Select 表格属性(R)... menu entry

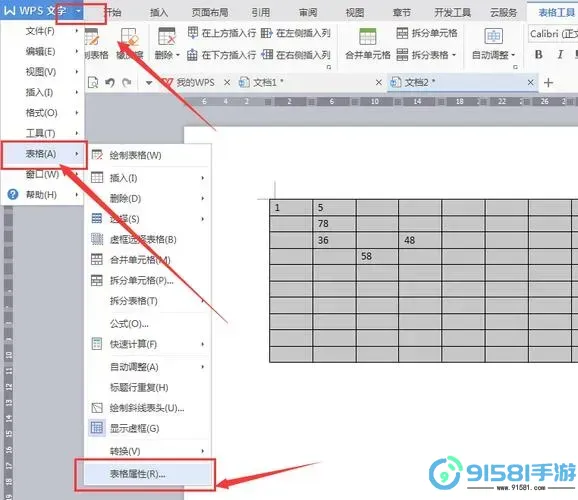click(147, 474)
